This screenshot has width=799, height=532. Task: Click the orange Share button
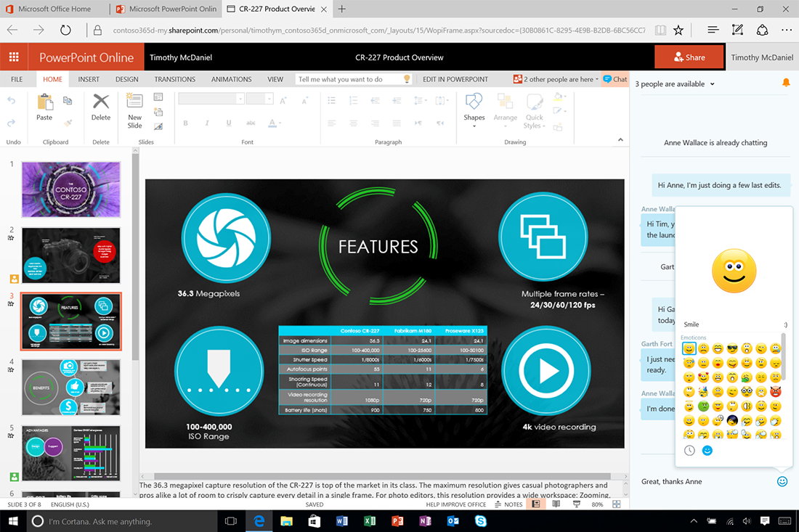click(689, 57)
